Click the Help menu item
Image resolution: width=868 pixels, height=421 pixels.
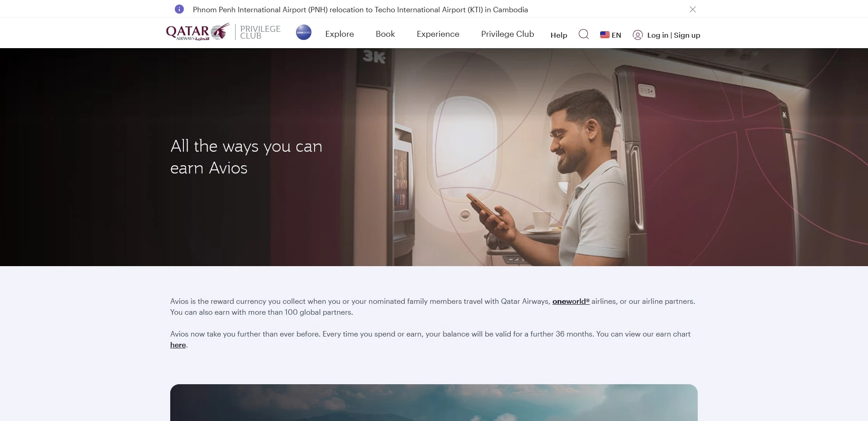point(558,35)
